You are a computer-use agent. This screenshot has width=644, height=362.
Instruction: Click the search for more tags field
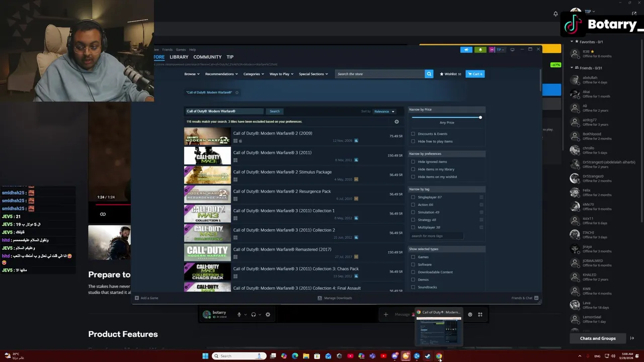click(436, 236)
